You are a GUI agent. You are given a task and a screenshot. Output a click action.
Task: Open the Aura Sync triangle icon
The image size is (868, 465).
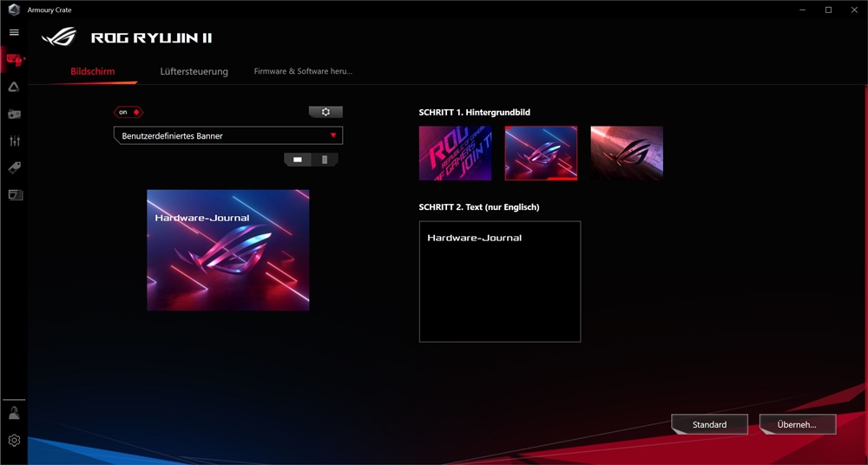(15, 87)
